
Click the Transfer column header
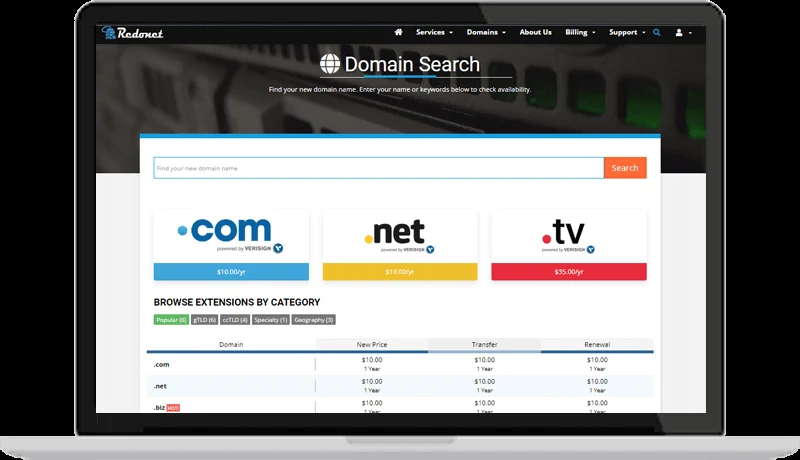click(484, 345)
